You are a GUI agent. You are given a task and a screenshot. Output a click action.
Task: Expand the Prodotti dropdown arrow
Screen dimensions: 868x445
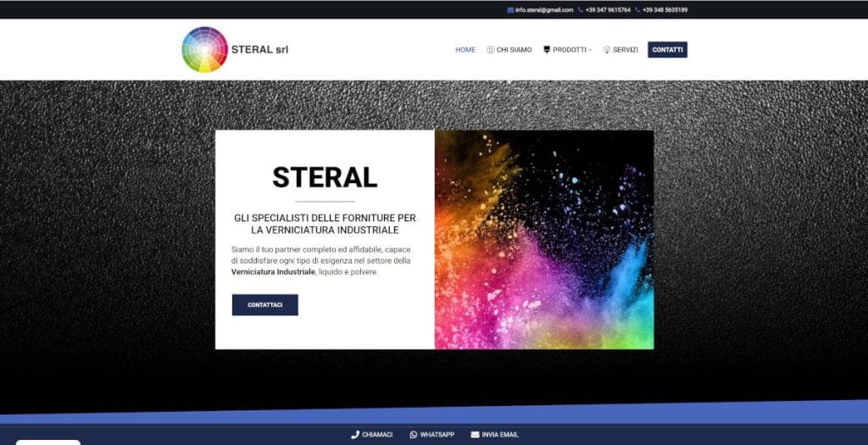tap(590, 50)
